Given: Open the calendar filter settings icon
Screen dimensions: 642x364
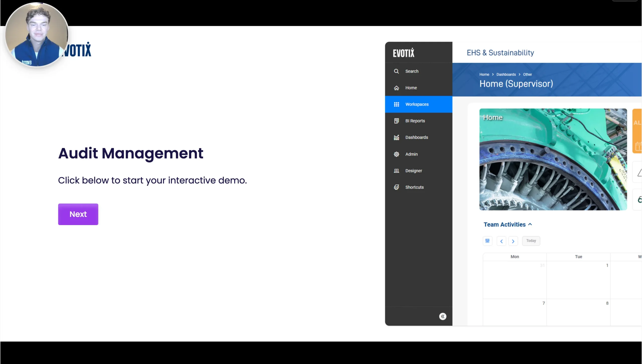Looking at the screenshot, I should (487, 241).
